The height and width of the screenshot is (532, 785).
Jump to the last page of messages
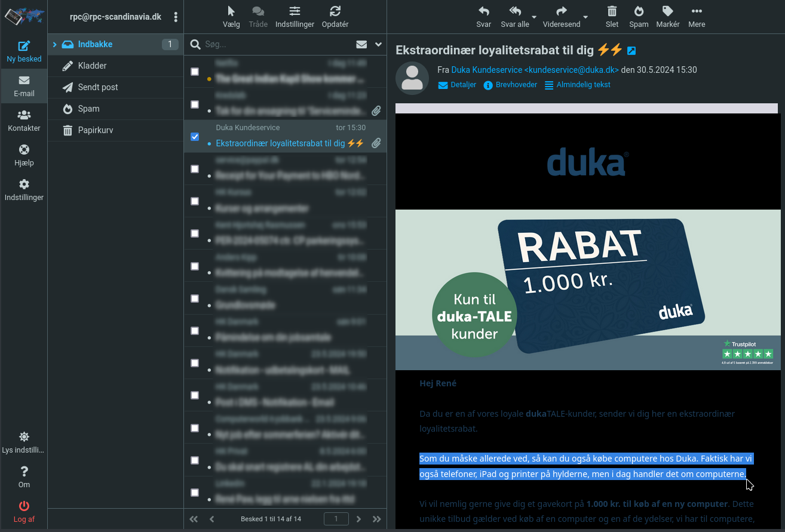pos(377,519)
